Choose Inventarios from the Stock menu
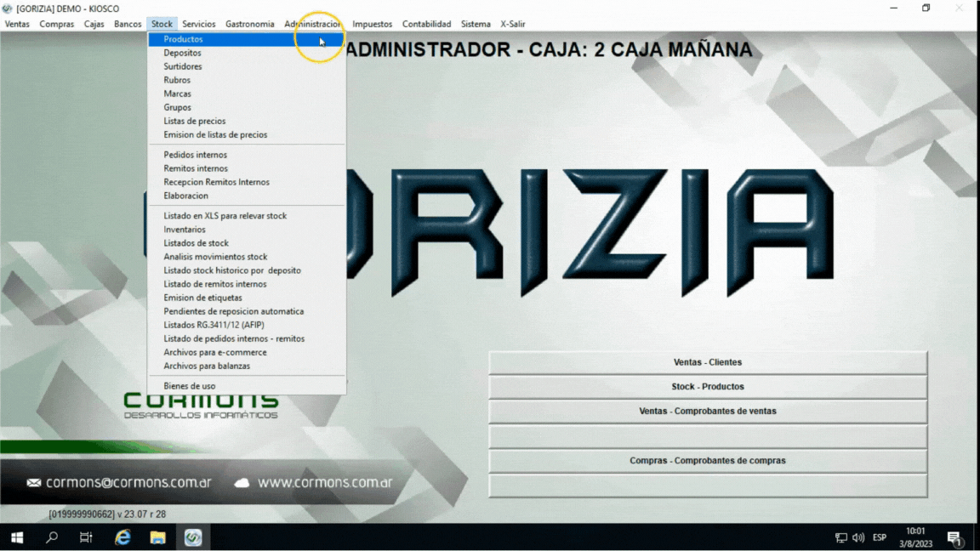This screenshot has height=551, width=980. click(x=246, y=230)
